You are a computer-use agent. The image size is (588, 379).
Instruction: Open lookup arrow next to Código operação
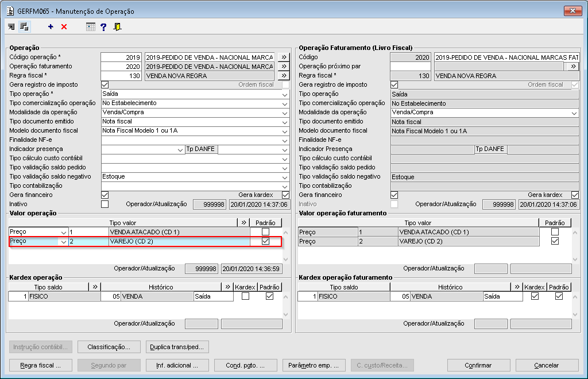pyautogui.click(x=284, y=57)
